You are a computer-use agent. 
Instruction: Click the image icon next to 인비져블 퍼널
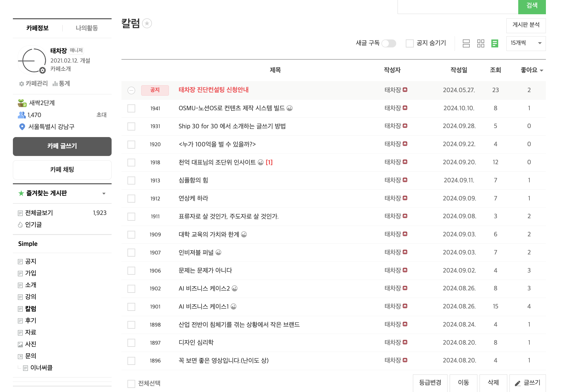pos(218,252)
